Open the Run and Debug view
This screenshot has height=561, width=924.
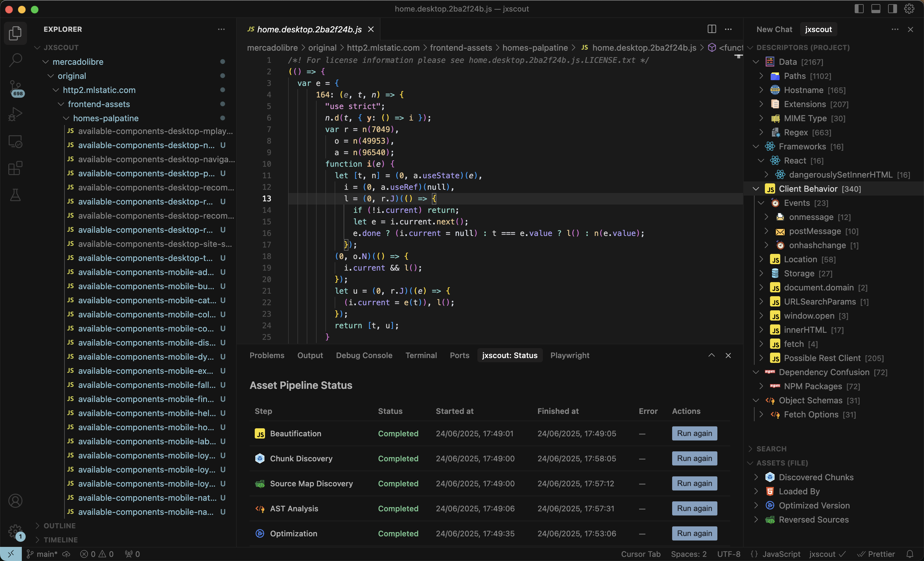15,114
